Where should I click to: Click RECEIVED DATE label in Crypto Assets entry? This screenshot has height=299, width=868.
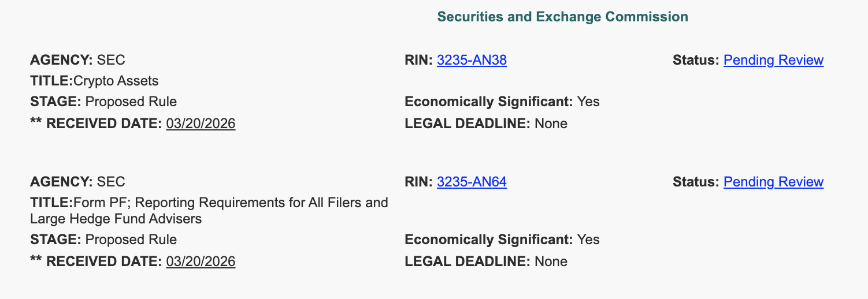click(x=104, y=124)
